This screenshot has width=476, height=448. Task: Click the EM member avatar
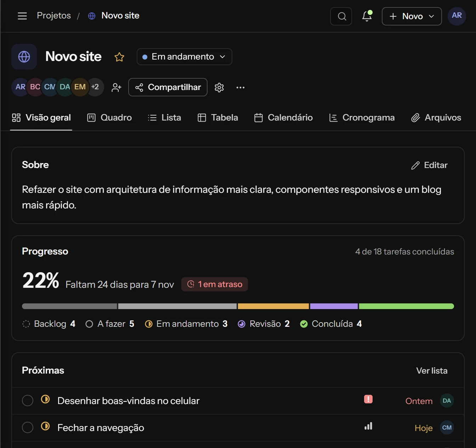80,87
